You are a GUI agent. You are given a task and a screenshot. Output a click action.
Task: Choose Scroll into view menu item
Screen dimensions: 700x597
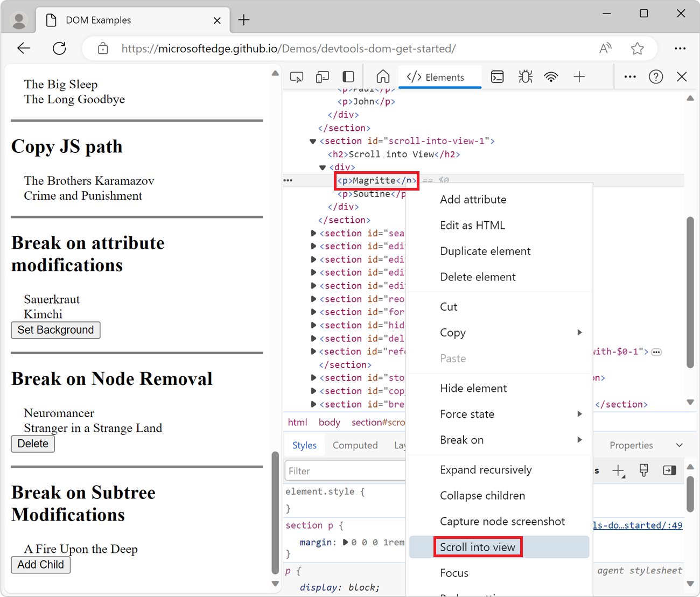click(478, 547)
